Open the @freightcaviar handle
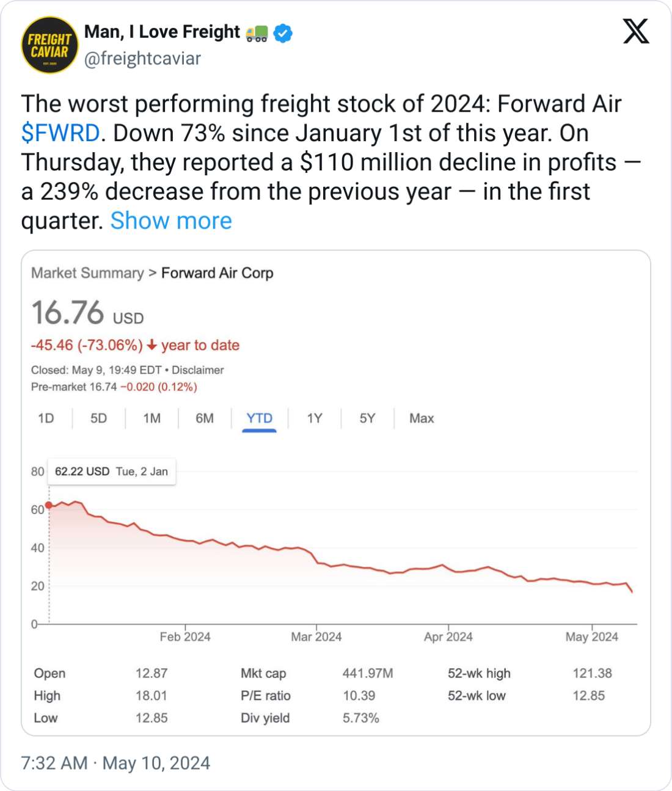The height and width of the screenshot is (791, 672). coord(142,59)
